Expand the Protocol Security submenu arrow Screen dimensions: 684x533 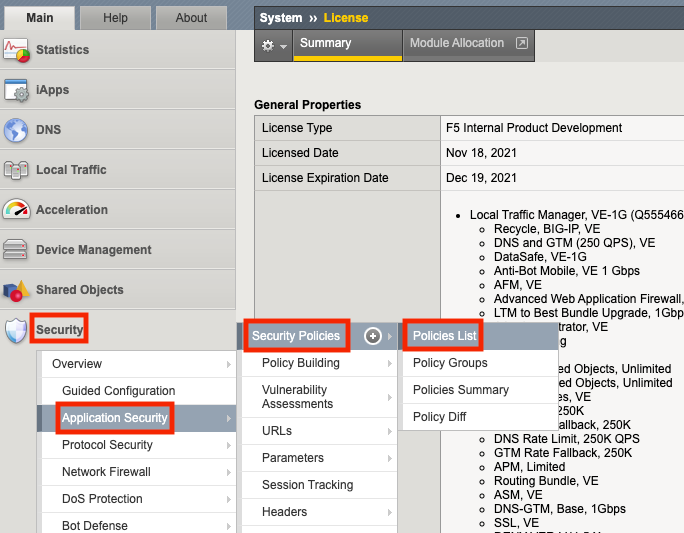point(229,445)
